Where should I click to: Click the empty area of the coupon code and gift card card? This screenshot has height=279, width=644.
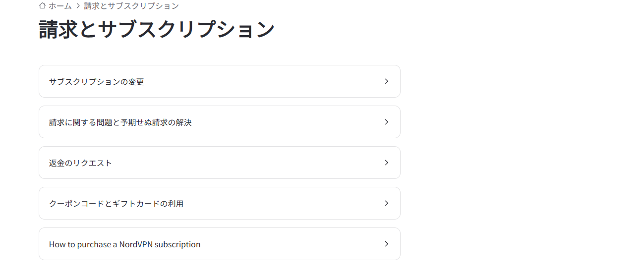pyautogui.click(x=283, y=203)
